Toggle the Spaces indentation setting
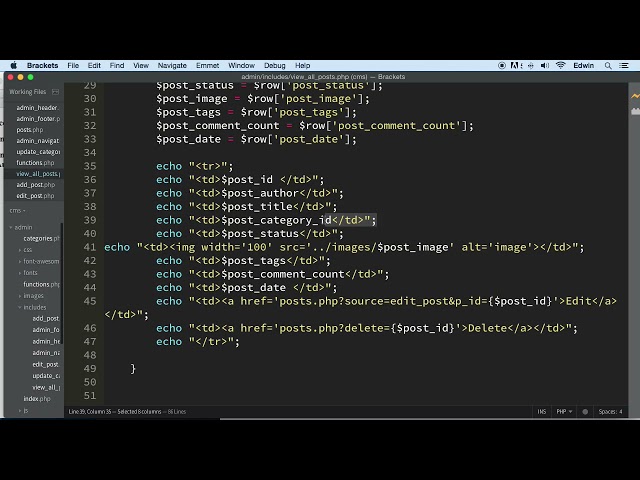The width and height of the screenshot is (640, 480). (x=610, y=411)
